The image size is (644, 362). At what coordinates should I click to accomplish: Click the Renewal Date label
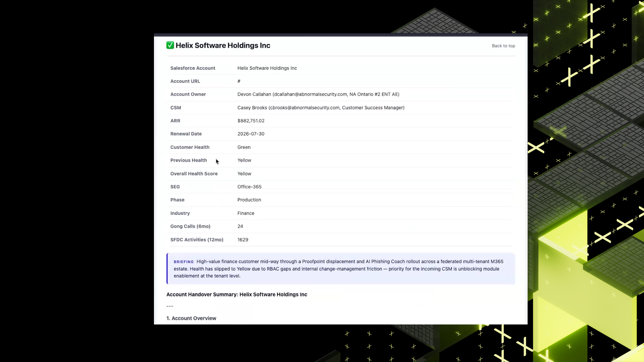point(186,134)
